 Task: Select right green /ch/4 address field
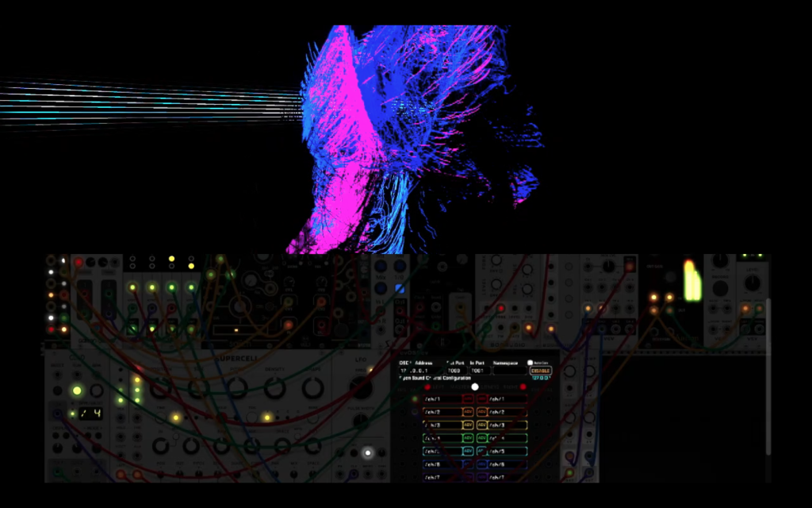[x=508, y=438]
